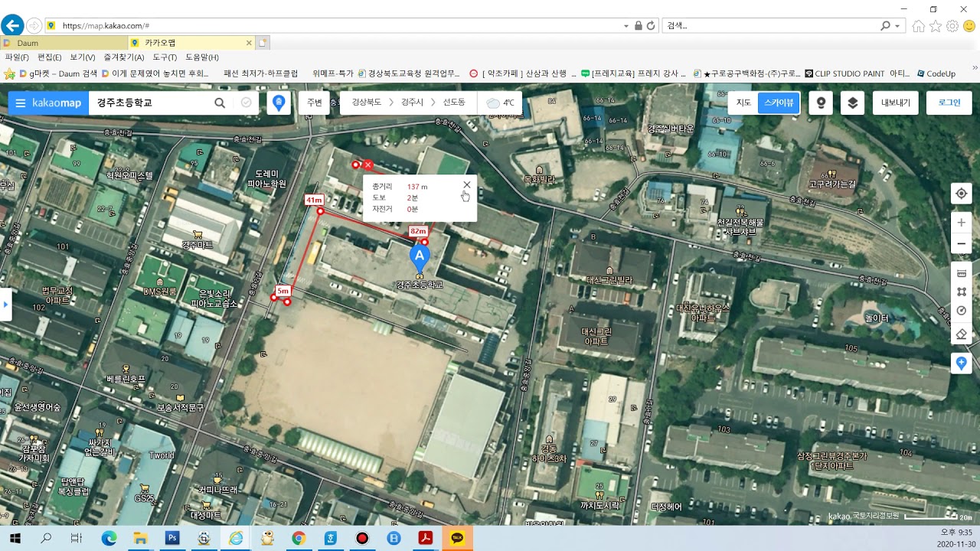Click the 82m distance label on map
The image size is (980, 551).
pos(418,231)
